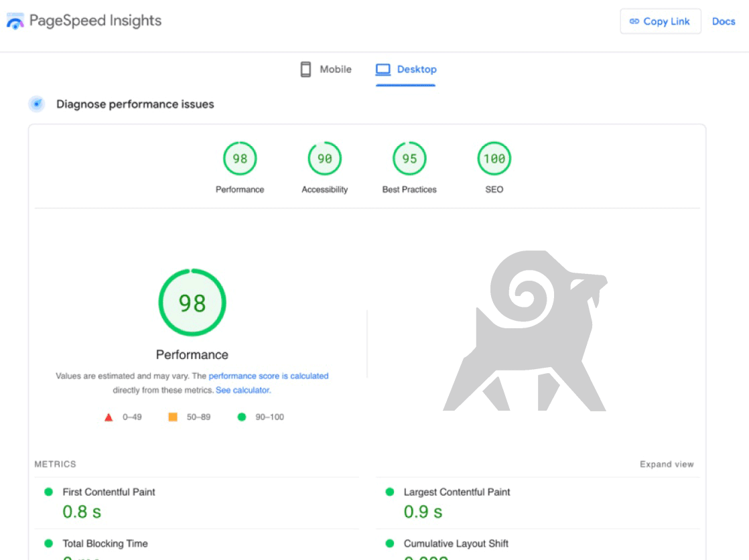This screenshot has width=749, height=560.
Task: Click the orange square 50–89 legend icon
Action: pos(173,417)
